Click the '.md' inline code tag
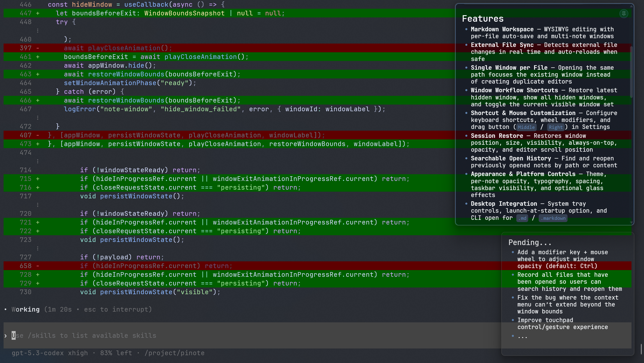Screen dimensions: 644x363 point(522,218)
